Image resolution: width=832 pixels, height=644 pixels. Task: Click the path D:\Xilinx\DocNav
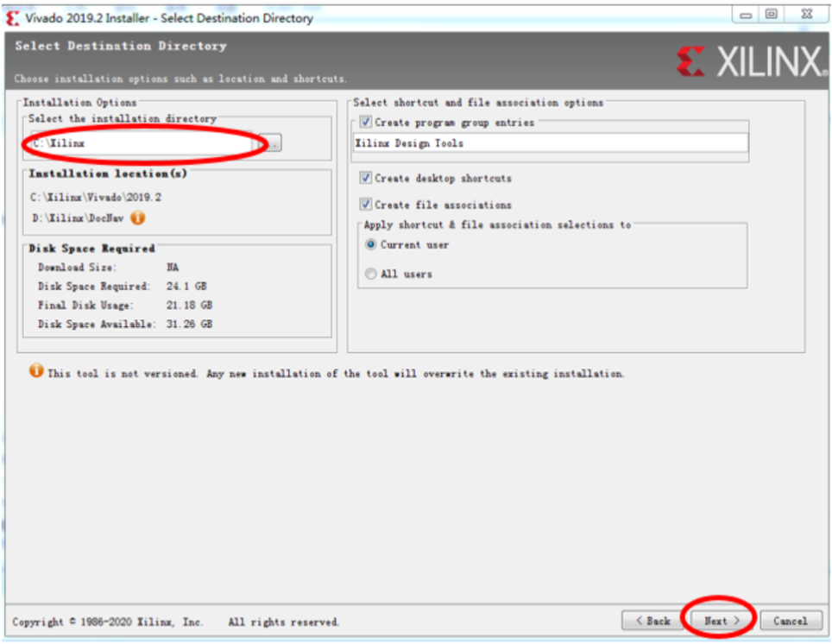point(78,218)
